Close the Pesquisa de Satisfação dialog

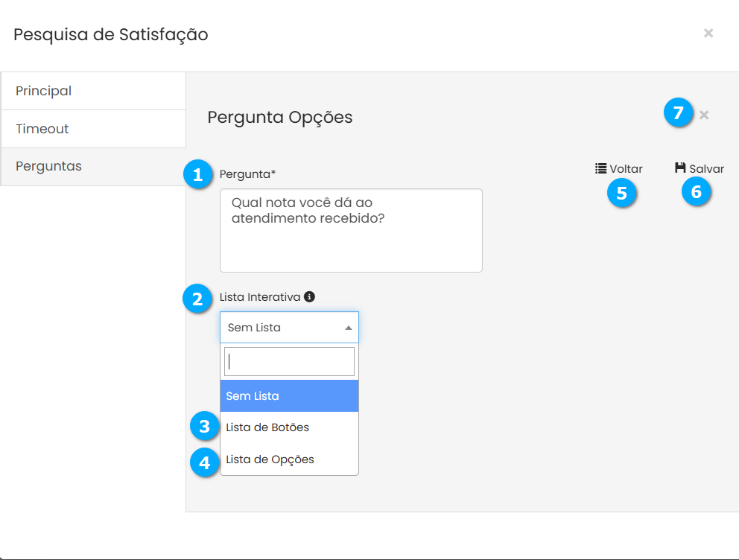(x=708, y=33)
